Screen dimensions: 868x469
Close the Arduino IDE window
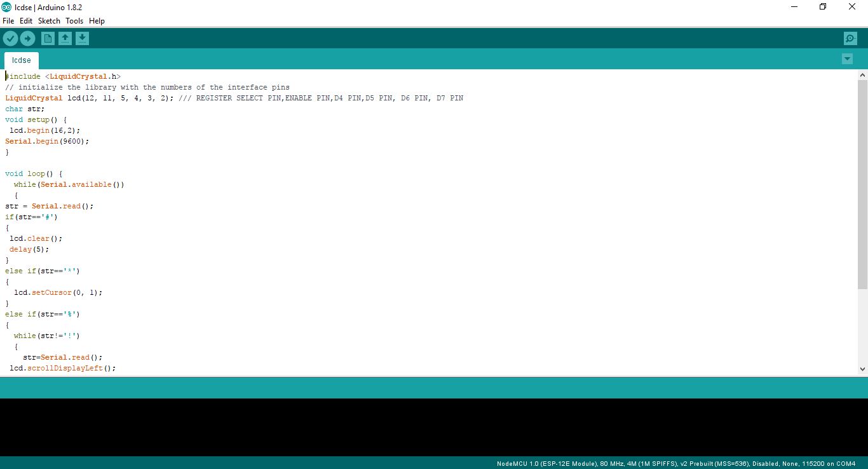pyautogui.click(x=852, y=7)
